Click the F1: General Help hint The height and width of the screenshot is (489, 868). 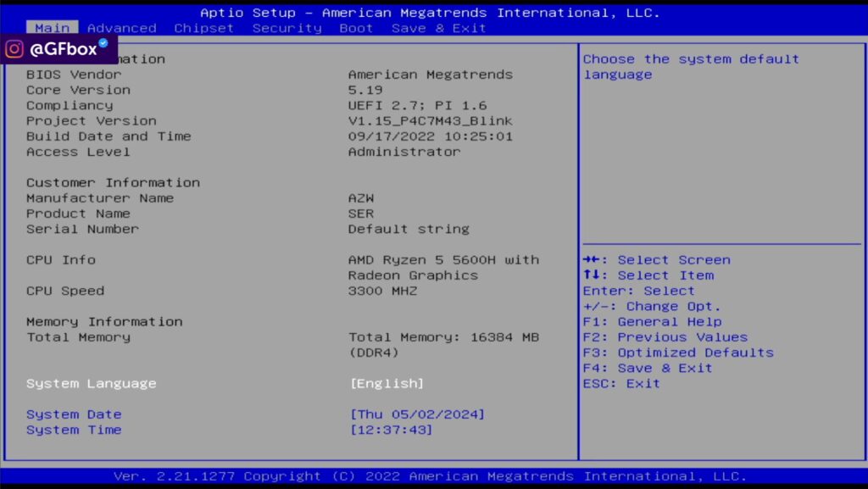point(652,322)
